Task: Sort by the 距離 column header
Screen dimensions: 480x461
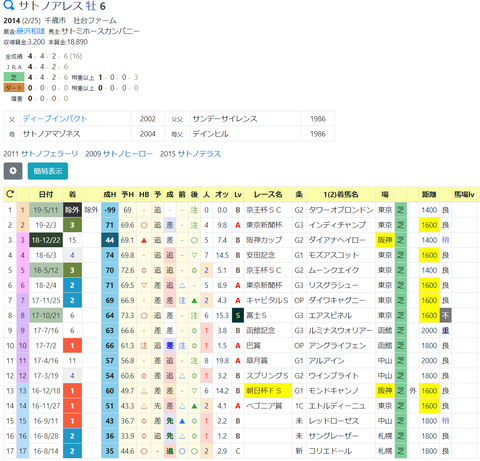Action: pyautogui.click(x=429, y=194)
